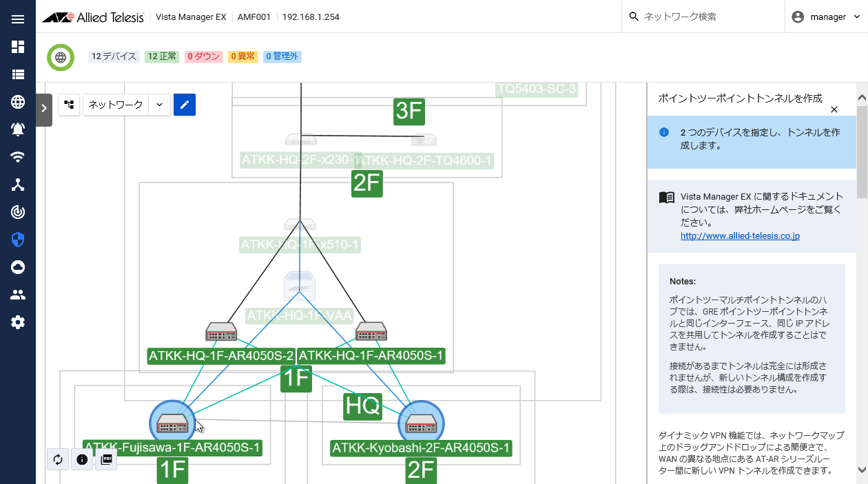Open the ネットワーク view dropdown arrow
The width and height of the screenshot is (868, 484).
159,105
